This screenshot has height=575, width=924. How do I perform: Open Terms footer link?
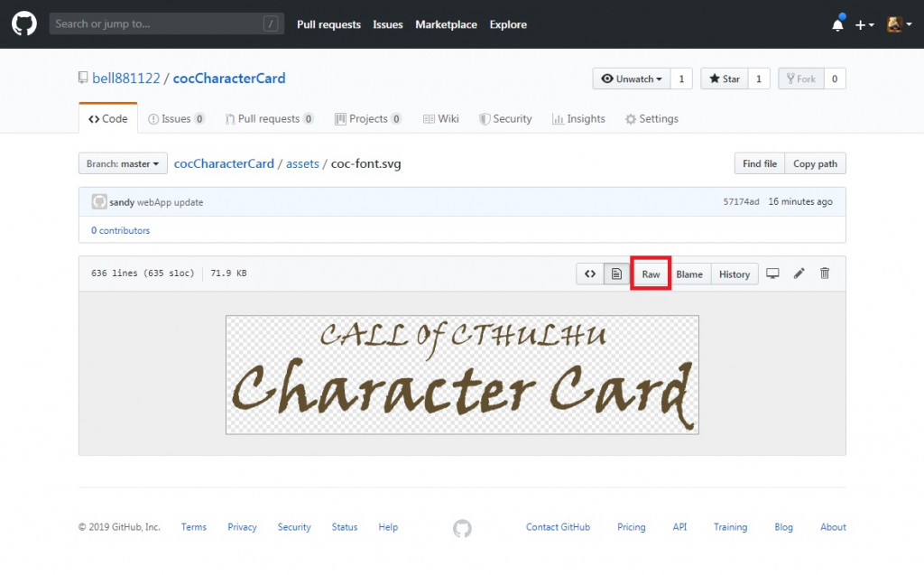tap(194, 526)
